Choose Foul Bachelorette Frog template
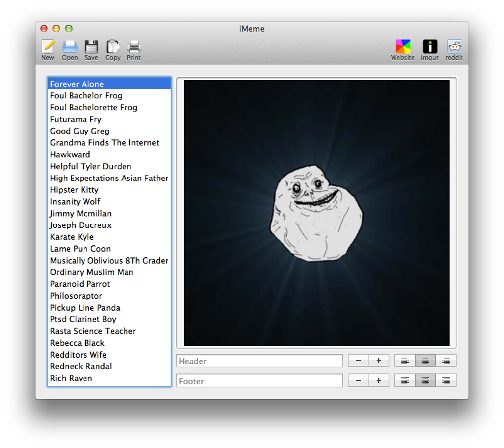The image size is (504, 448). click(110, 107)
